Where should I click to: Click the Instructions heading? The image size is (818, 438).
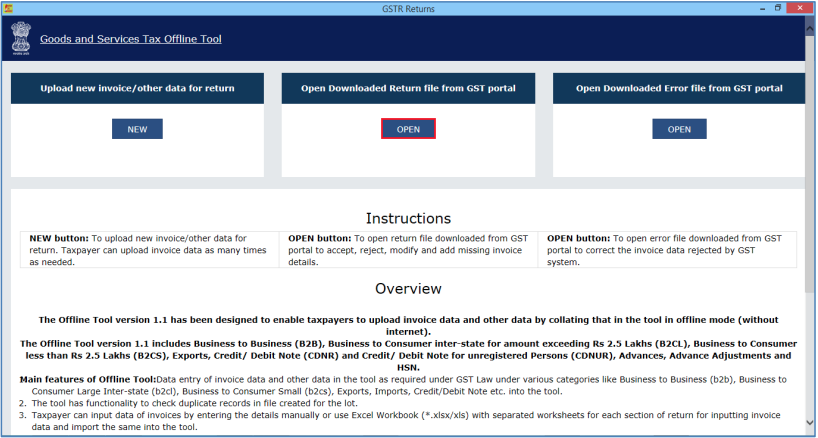pyautogui.click(x=408, y=218)
